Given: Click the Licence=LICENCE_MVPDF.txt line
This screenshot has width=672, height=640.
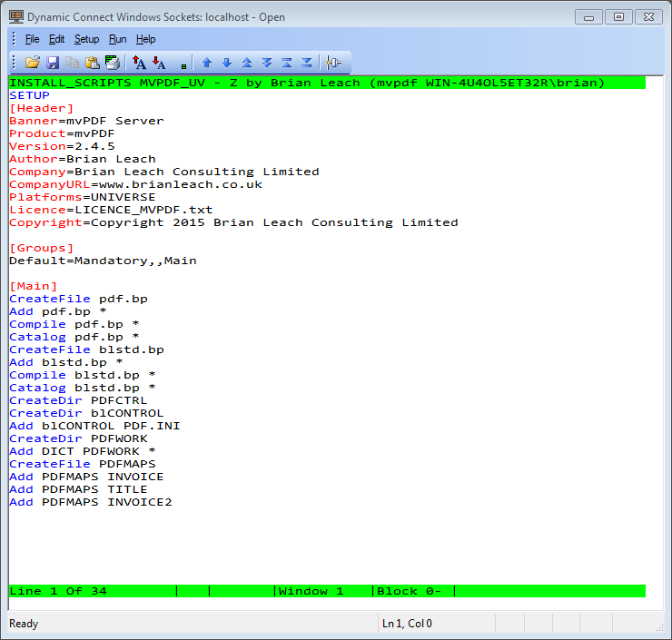Looking at the screenshot, I should pyautogui.click(x=112, y=210).
